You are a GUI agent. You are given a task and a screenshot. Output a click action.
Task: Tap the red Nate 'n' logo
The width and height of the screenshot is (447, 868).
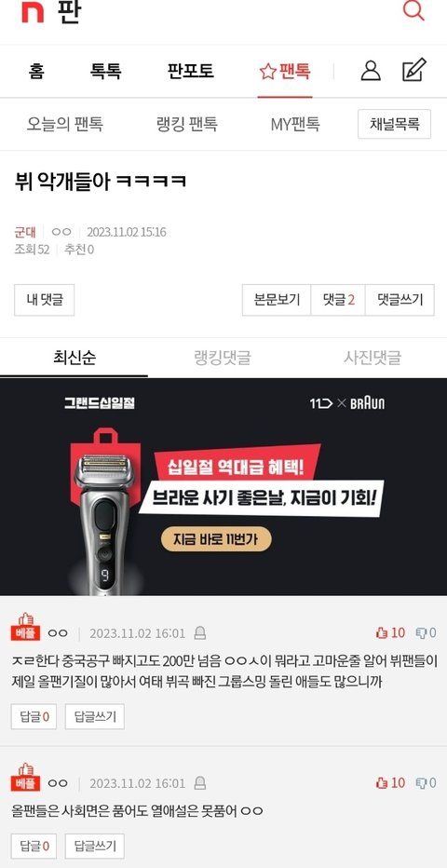33,12
